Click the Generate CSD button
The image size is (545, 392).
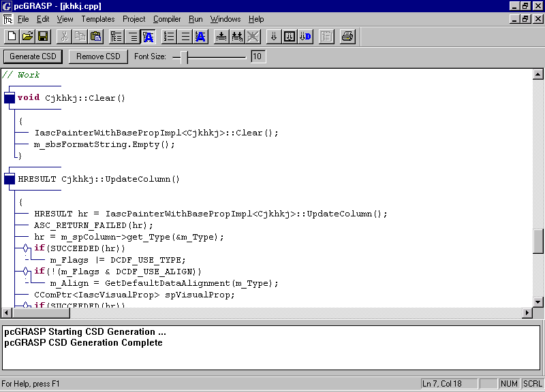33,56
